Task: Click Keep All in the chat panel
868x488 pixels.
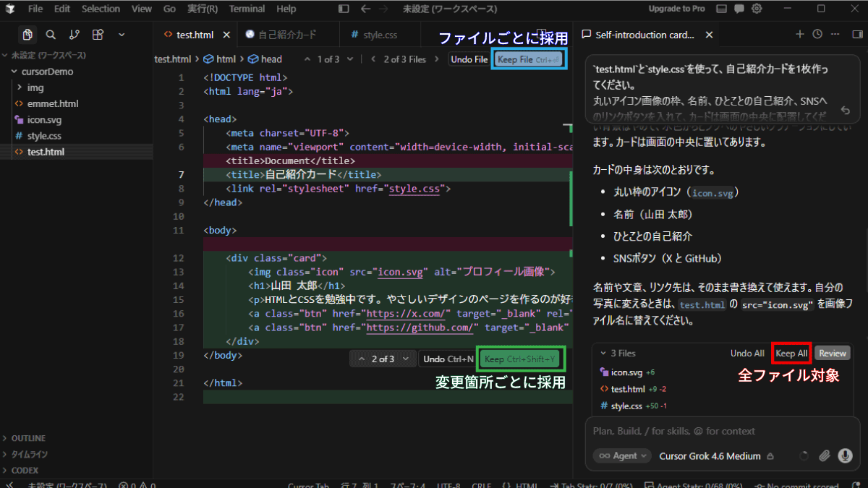Action: (x=791, y=354)
